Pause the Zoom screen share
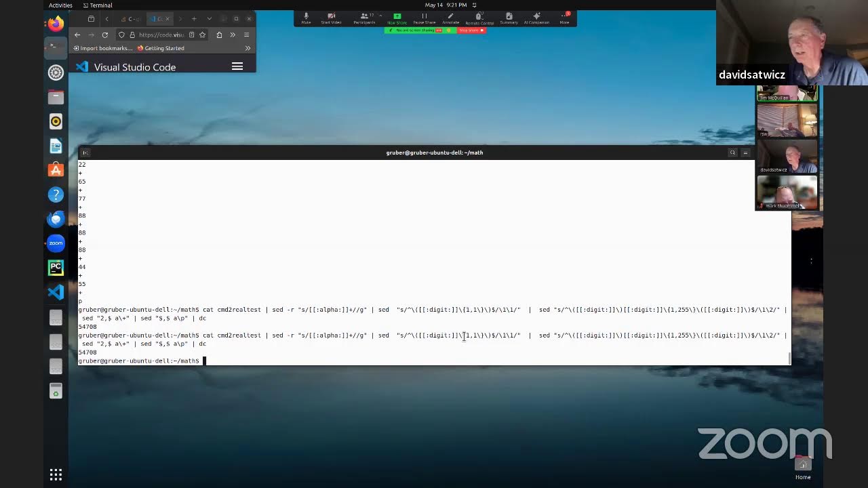The height and width of the screenshot is (488, 868). (425, 18)
